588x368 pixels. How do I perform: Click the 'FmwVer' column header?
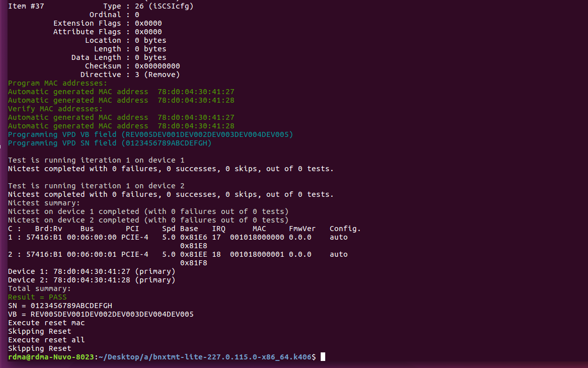pos(302,229)
